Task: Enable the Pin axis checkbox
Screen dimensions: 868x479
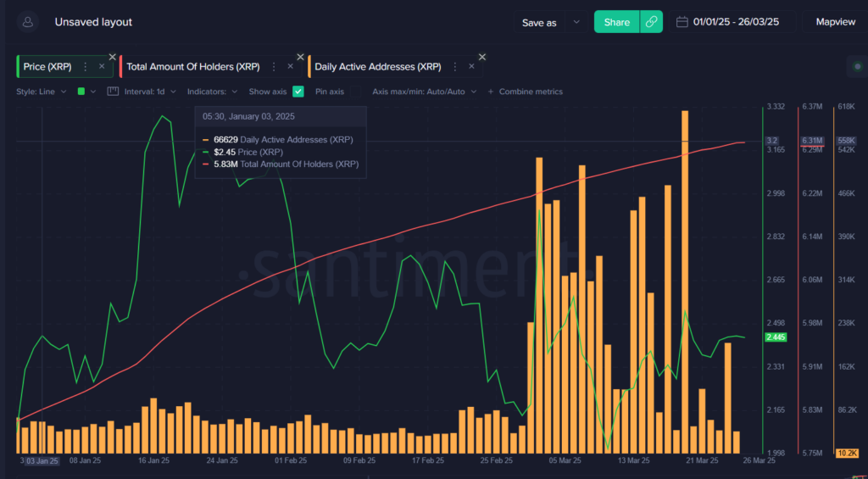Action: 356,92
